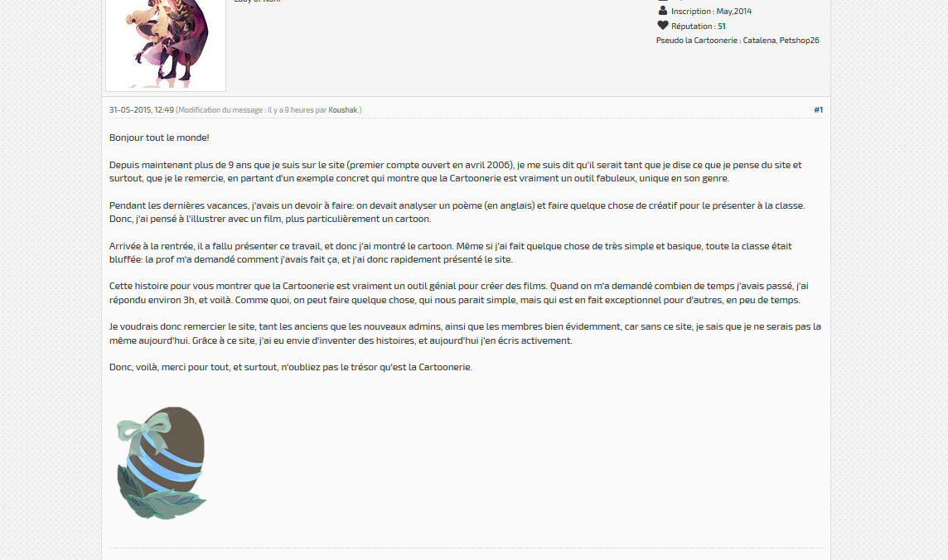Click the Modification du message note
948x560 pixels.
pos(268,110)
